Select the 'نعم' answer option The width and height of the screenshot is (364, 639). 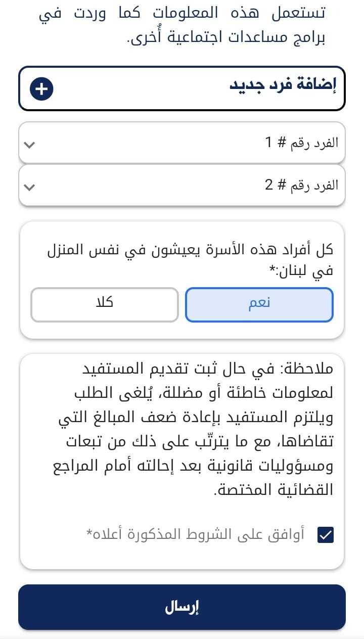(x=259, y=304)
